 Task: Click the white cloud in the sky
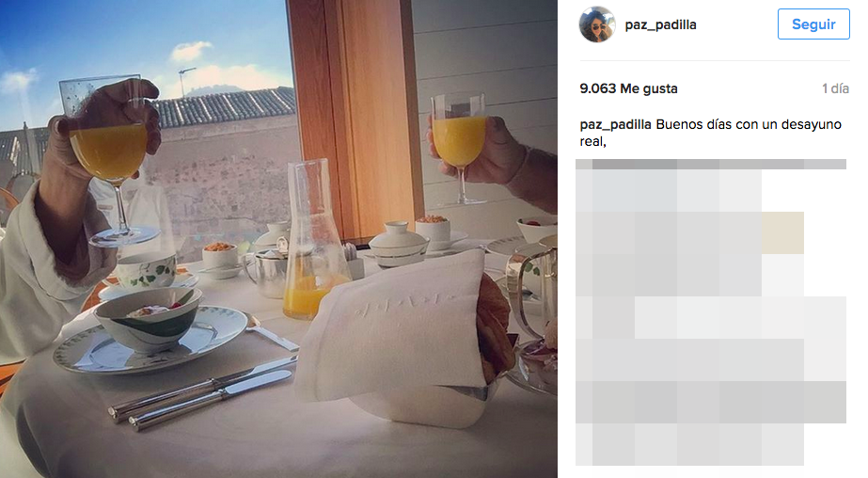point(191,52)
